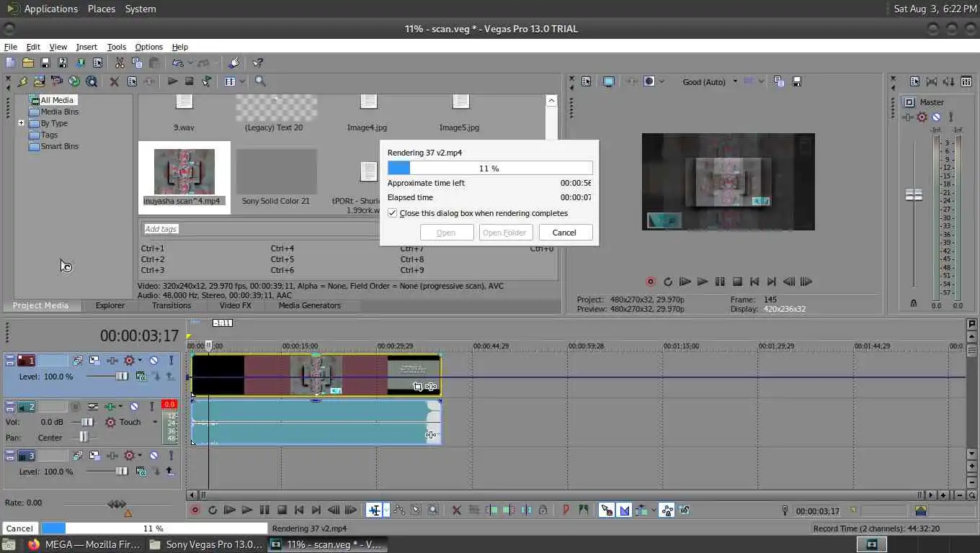This screenshot has width=980, height=553.
Task: Toggle Mute on audio track 2
Action: 133,407
